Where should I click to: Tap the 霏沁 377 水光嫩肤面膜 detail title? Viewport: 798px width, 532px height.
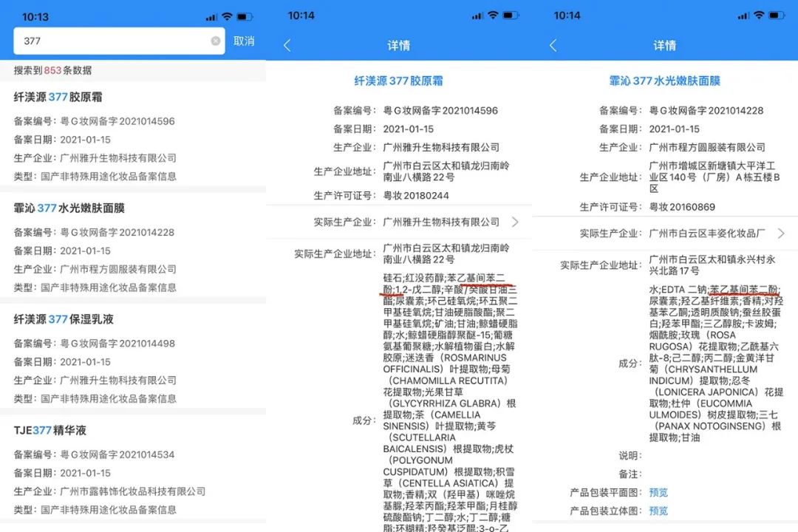point(664,81)
